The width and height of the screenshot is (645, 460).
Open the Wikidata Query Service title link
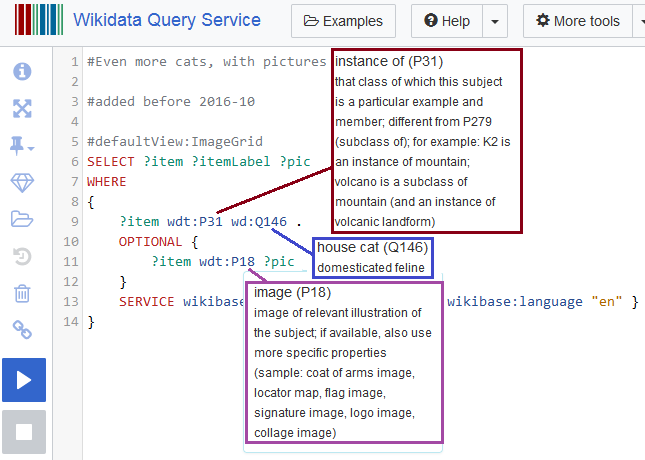tap(167, 20)
